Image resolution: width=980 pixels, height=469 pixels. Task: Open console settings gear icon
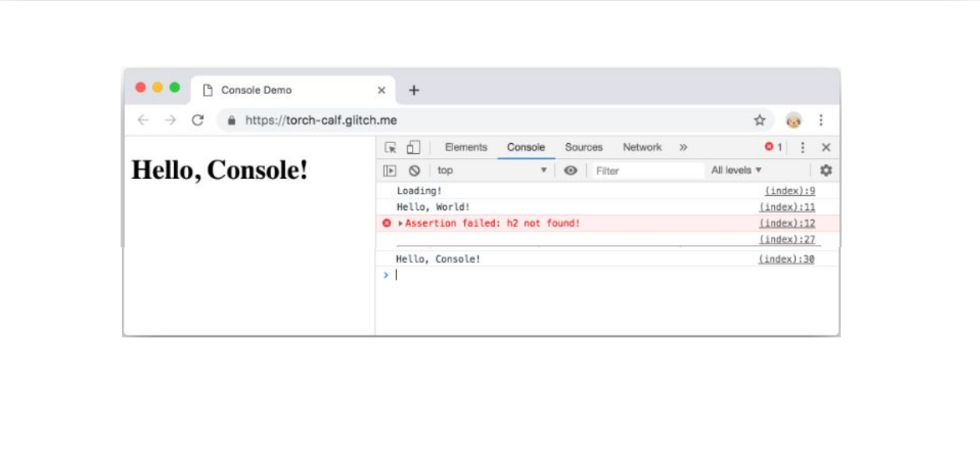(x=825, y=170)
